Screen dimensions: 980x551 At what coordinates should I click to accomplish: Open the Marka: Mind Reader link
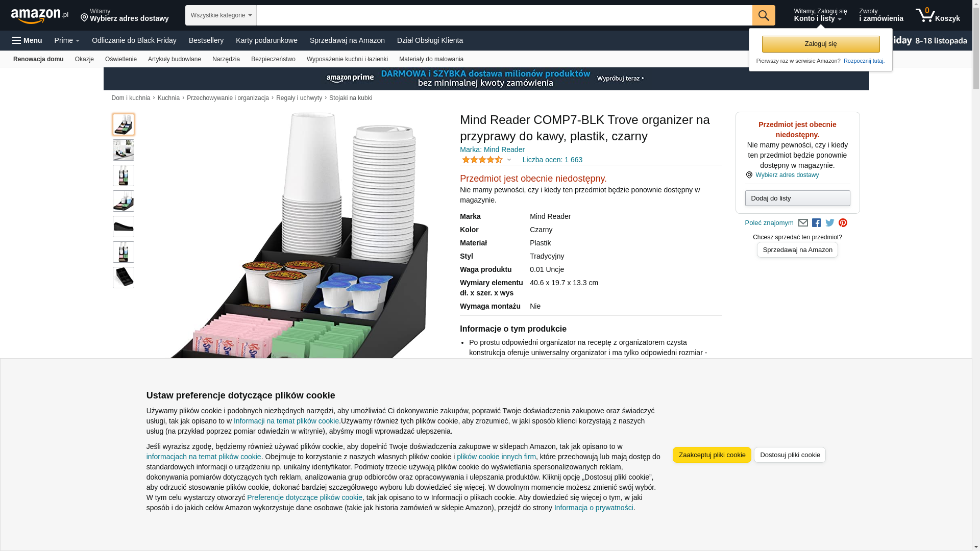(492, 149)
